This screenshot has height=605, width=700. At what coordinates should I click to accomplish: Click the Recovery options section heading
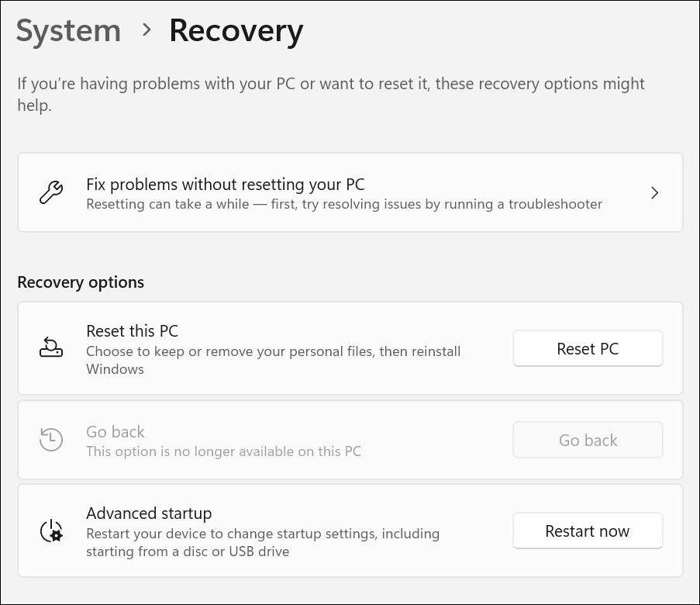tap(81, 282)
